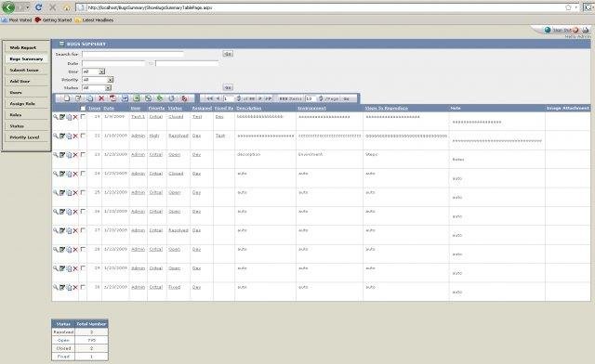Image resolution: width=595 pixels, height=364 pixels.
Task: Click the Edit record icon in grid toolbar
Action: coord(78,98)
